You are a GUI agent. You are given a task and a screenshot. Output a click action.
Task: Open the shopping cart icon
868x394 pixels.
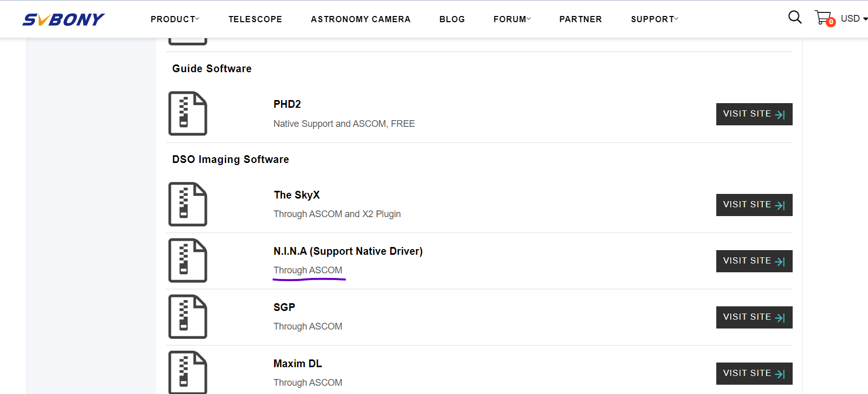pyautogui.click(x=824, y=18)
